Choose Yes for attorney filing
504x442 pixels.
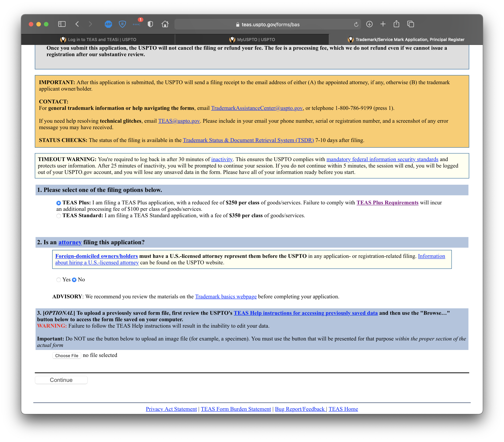pyautogui.click(x=58, y=280)
